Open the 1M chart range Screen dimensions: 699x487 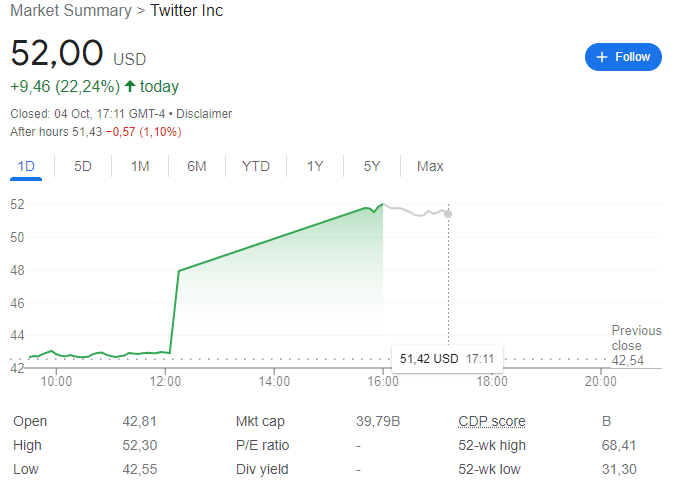(140, 166)
